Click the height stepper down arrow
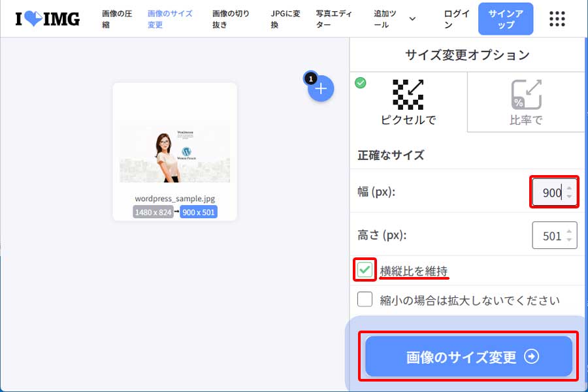 (x=570, y=240)
